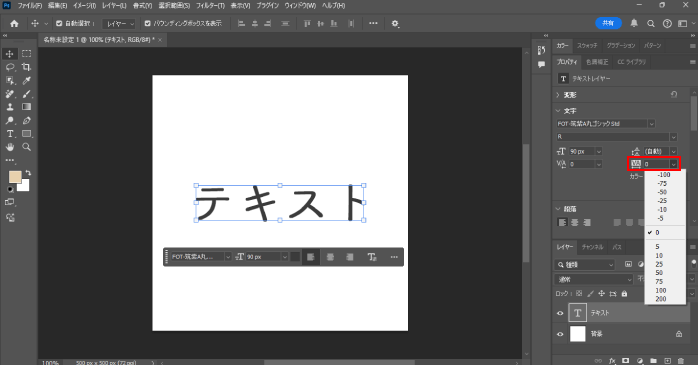Toggle Quick Mask mode icon
This screenshot has width=698, height=365.
[10, 202]
